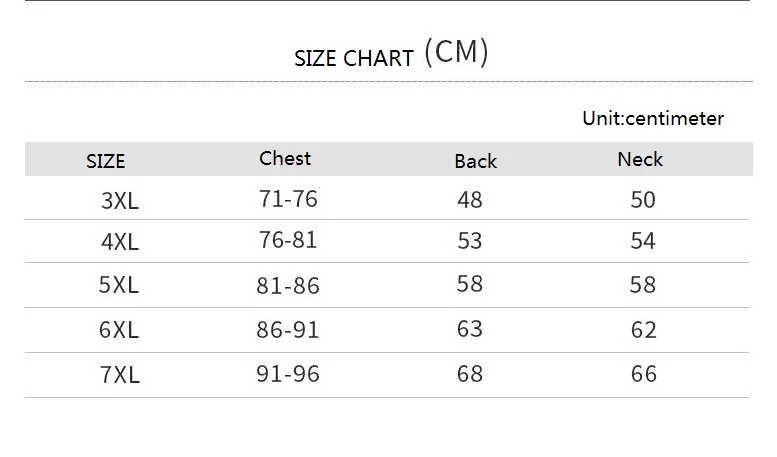The height and width of the screenshot is (457, 777).
Task: Click the 6XL size row label
Action: click(x=119, y=330)
